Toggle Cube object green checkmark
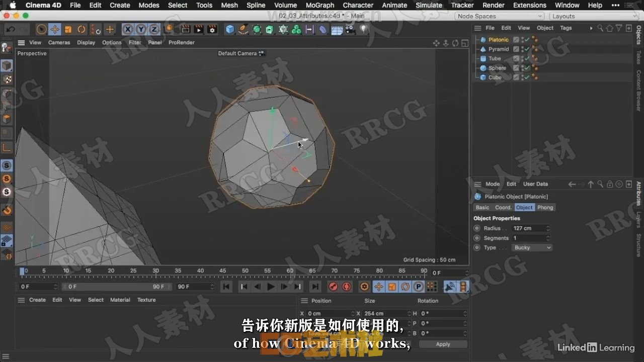The image size is (644, 362). tap(527, 78)
